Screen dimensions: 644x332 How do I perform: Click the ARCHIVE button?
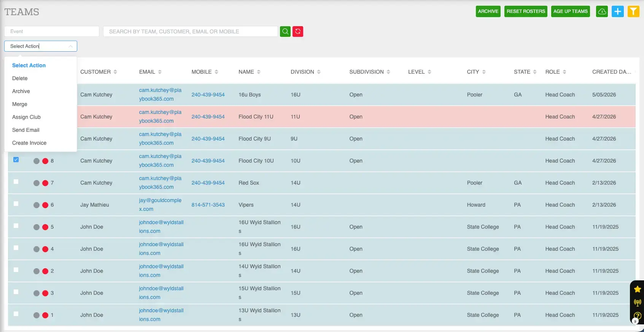(x=488, y=11)
